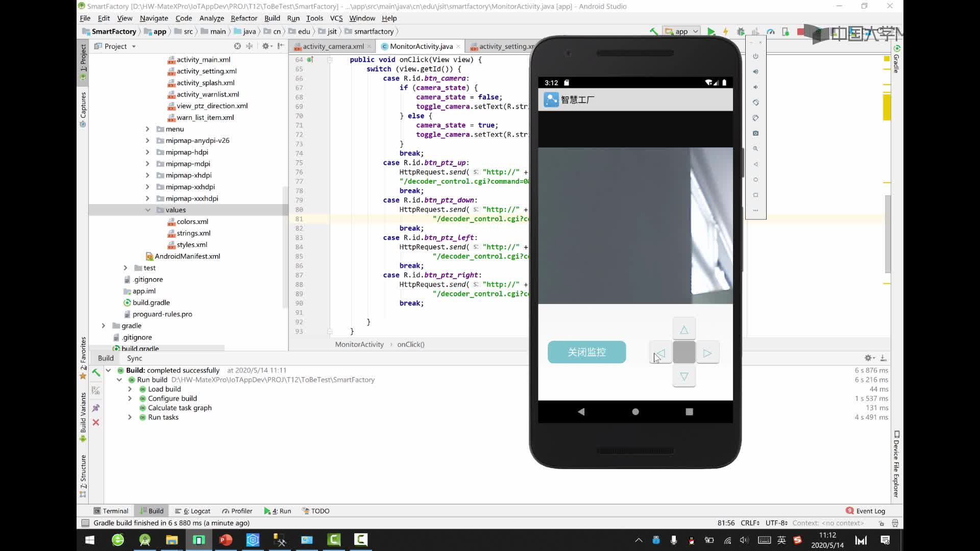Open the Refactor menu
The image size is (980, 551).
coord(244,18)
